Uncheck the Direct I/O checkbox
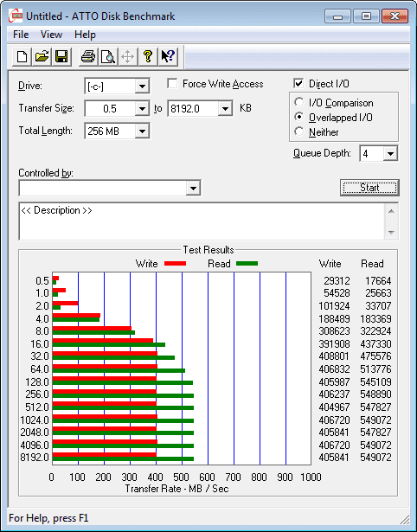Viewport: 417px width, 532px height. coord(298,83)
